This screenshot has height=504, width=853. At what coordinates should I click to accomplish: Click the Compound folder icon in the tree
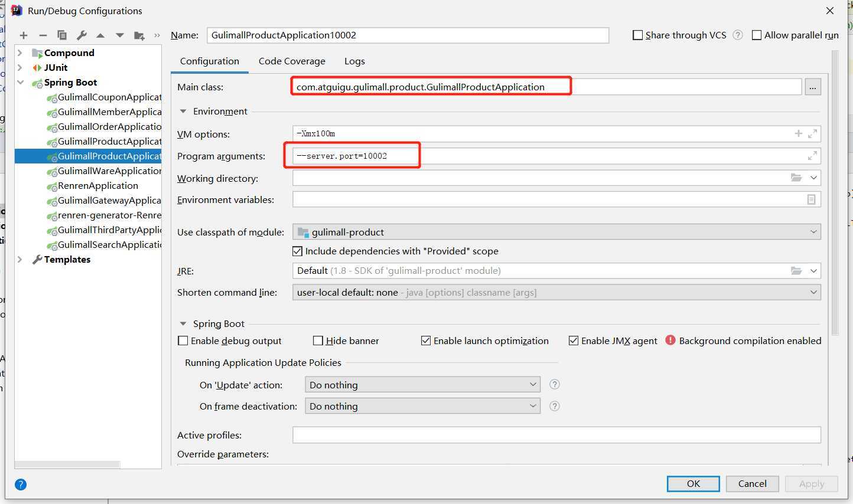click(37, 53)
